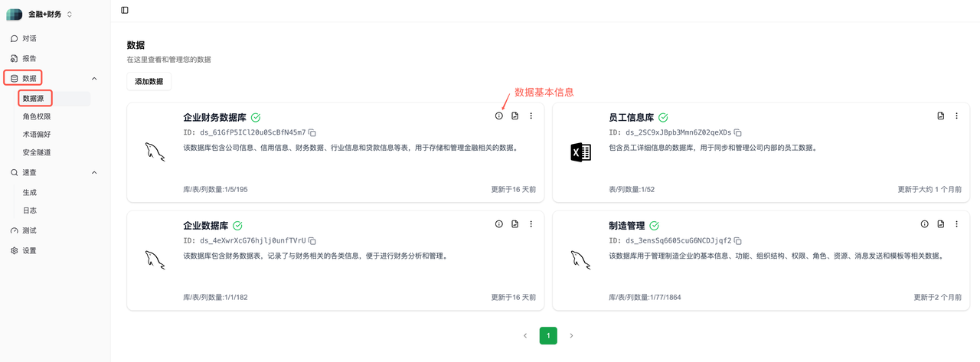Collapse the 数据 sidebar section
The image size is (980, 362).
click(x=94, y=78)
